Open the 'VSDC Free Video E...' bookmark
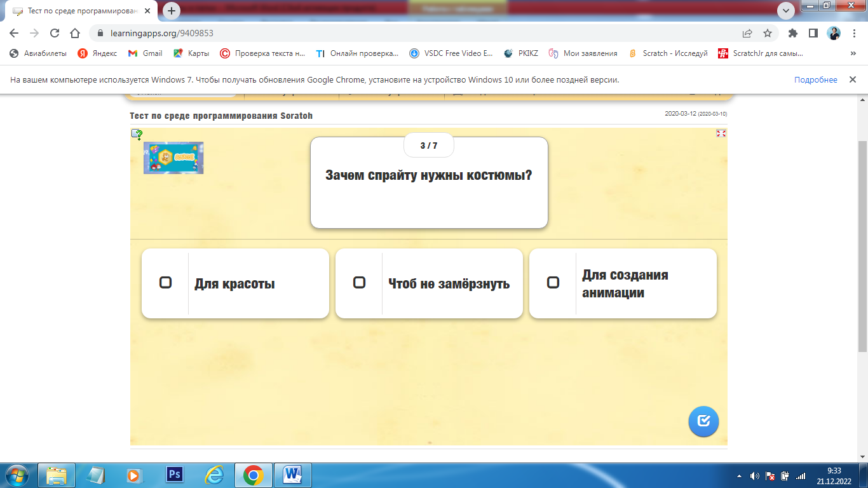 click(x=451, y=53)
